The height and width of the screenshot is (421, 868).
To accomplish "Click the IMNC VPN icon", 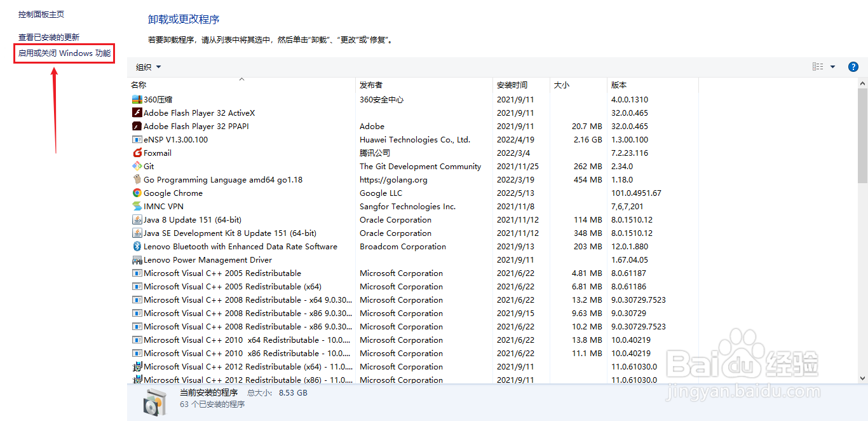I will 137,206.
